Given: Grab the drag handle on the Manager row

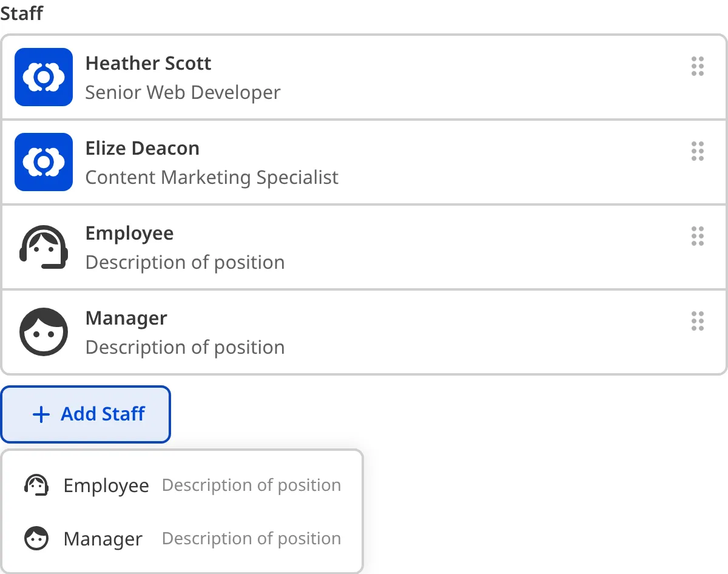Looking at the screenshot, I should 698,322.
